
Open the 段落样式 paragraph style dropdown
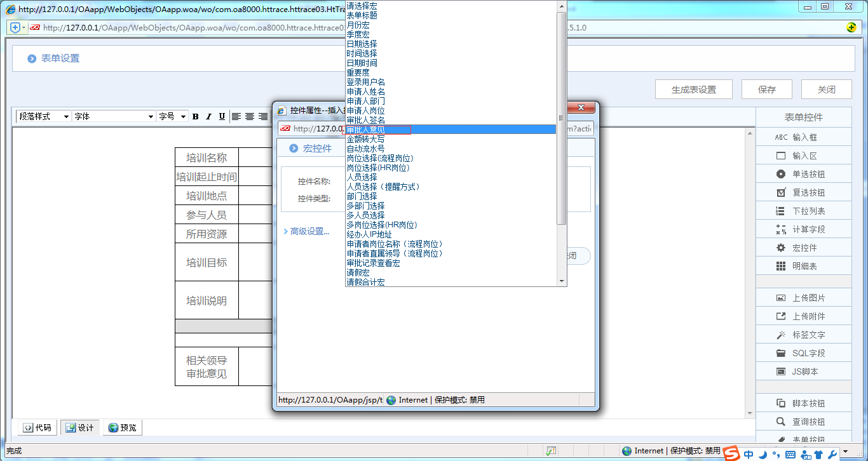coord(67,116)
